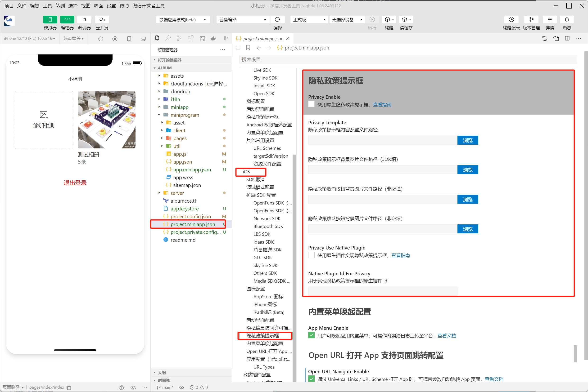Viewport: 588px width, 392px height.
Task: Click 浏览 for 隐私政策提示框背景图片
Action: click(x=467, y=170)
